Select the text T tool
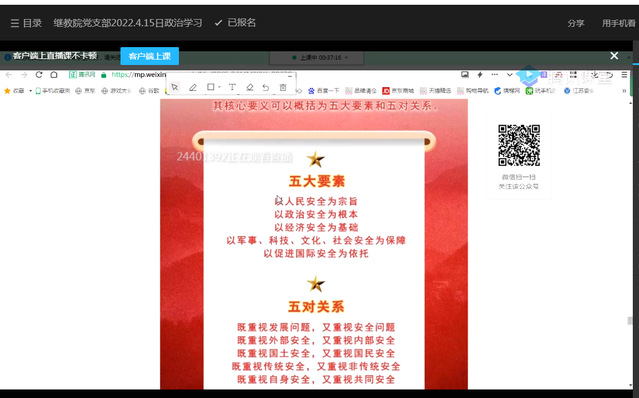Image resolution: width=639 pixels, height=398 pixels. [x=232, y=87]
